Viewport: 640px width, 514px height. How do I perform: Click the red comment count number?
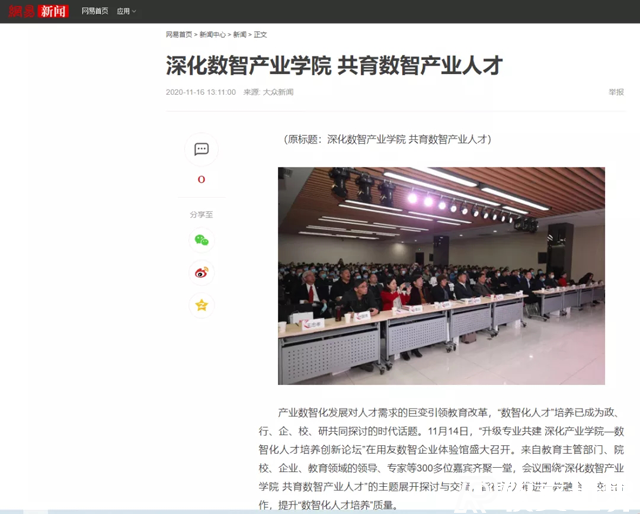[201, 180]
